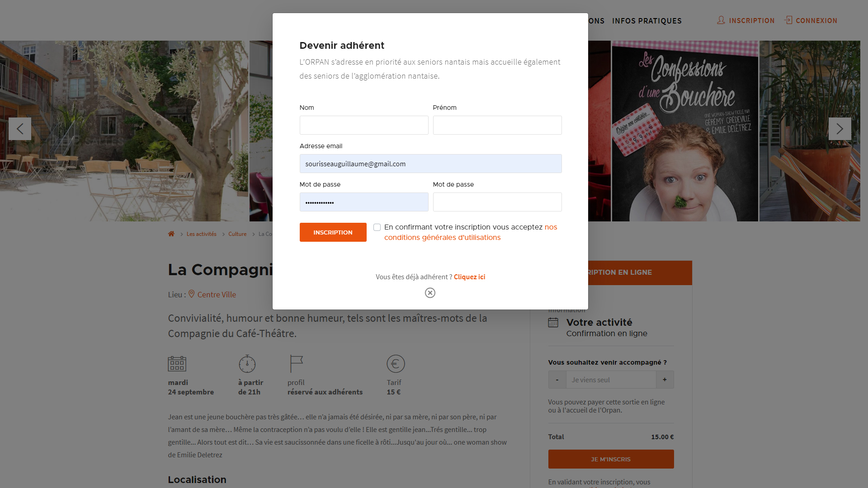The width and height of the screenshot is (868, 488).
Task: Open the conditions générales d'utilisations link
Action: [442, 238]
